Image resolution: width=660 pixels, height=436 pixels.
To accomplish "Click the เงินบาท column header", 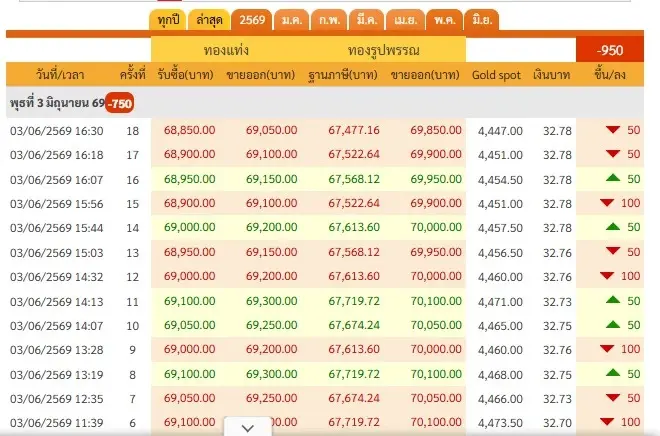I will coord(551,75).
